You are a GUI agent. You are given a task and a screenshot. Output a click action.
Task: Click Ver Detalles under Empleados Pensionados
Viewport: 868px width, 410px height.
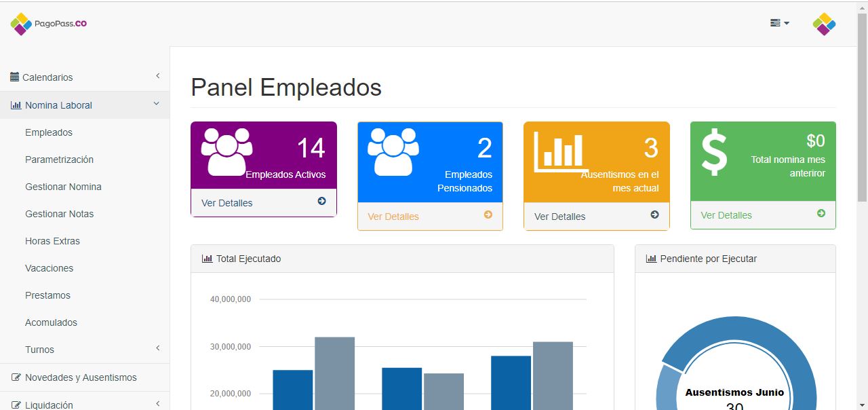393,217
